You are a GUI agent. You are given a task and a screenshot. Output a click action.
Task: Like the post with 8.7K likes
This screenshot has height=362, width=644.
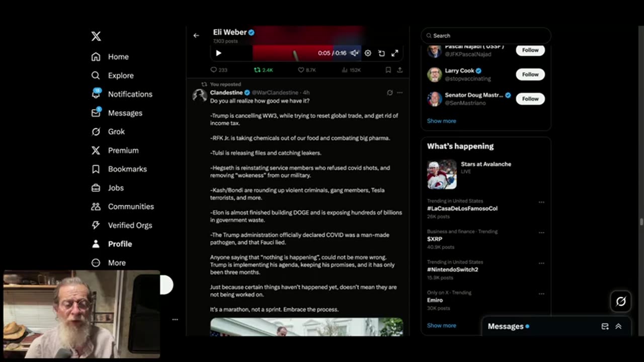pyautogui.click(x=307, y=70)
